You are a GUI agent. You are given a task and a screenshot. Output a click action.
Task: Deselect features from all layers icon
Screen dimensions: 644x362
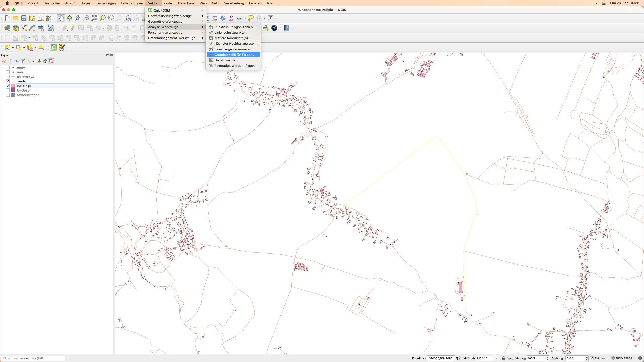tap(30, 48)
